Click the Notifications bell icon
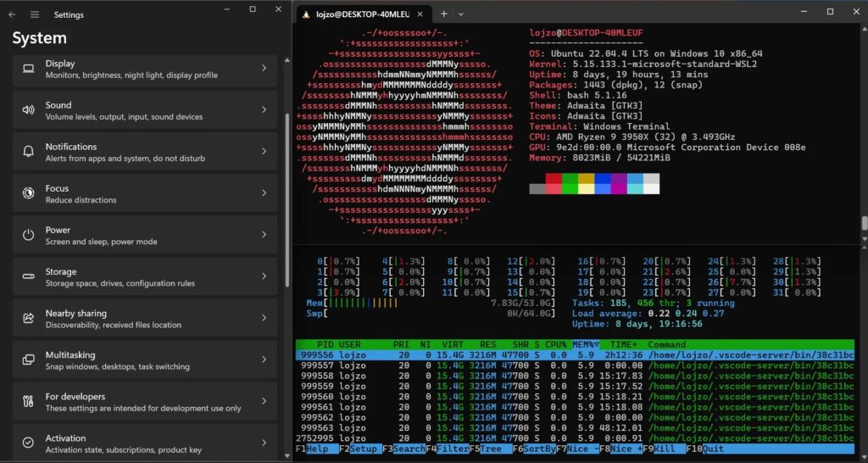This screenshot has height=463, width=868. click(x=28, y=152)
